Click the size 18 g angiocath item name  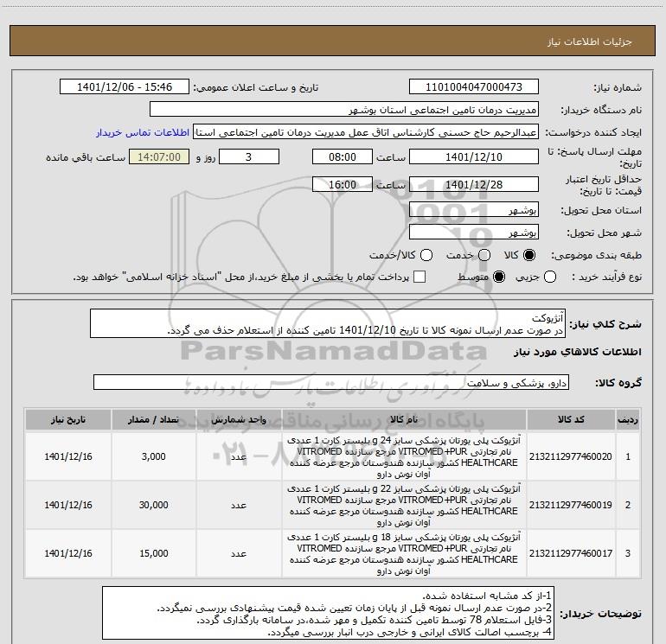click(x=404, y=553)
